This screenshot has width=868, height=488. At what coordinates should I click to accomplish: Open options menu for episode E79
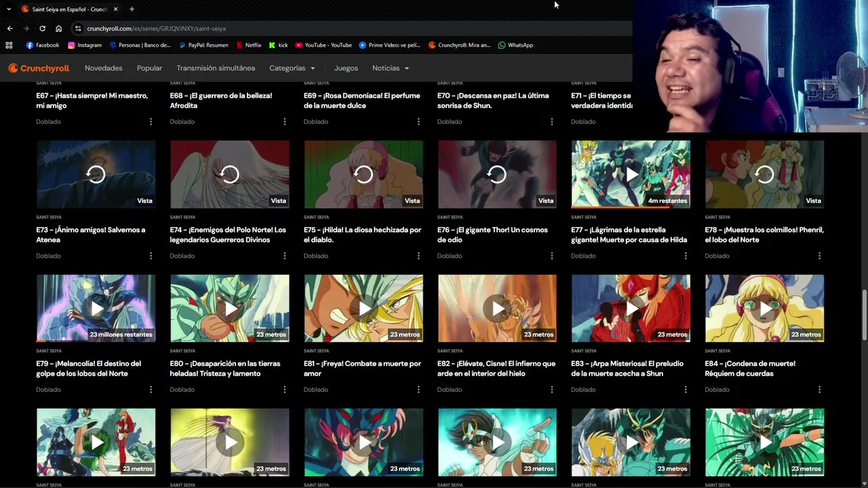[151, 389]
